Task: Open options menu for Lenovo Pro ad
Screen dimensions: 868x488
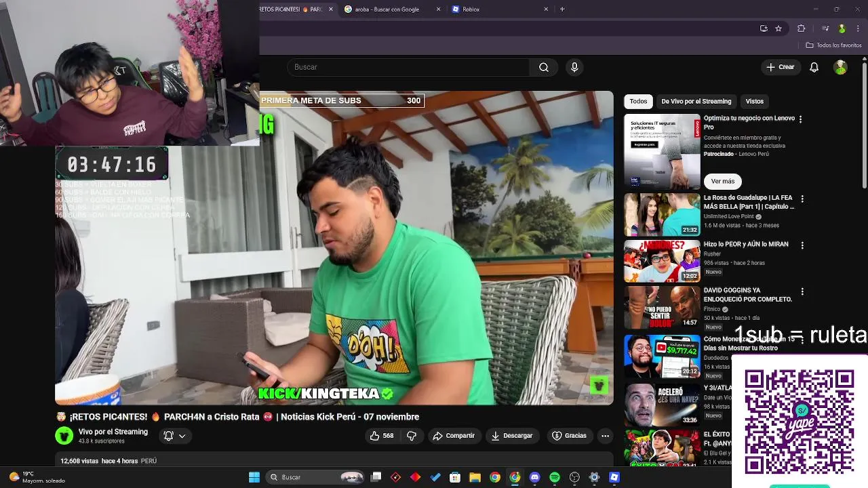Action: click(x=800, y=119)
